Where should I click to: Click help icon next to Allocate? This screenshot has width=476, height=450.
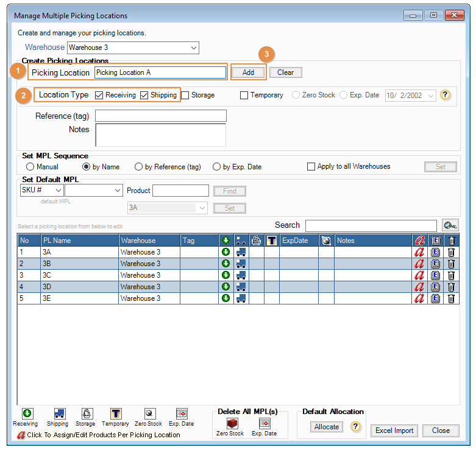(x=355, y=427)
